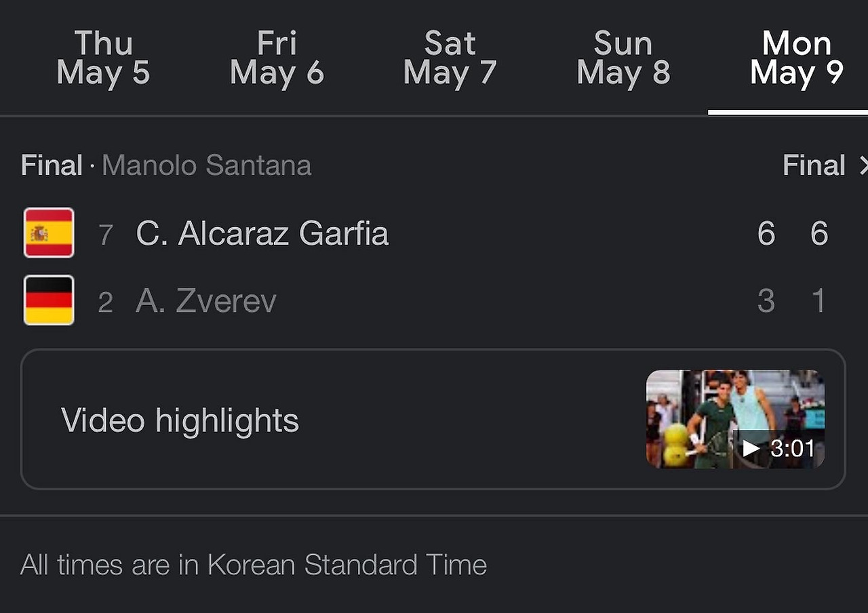Click Alcaraz's first set score 6
Viewport: 868px width, 613px height.
[x=766, y=234]
